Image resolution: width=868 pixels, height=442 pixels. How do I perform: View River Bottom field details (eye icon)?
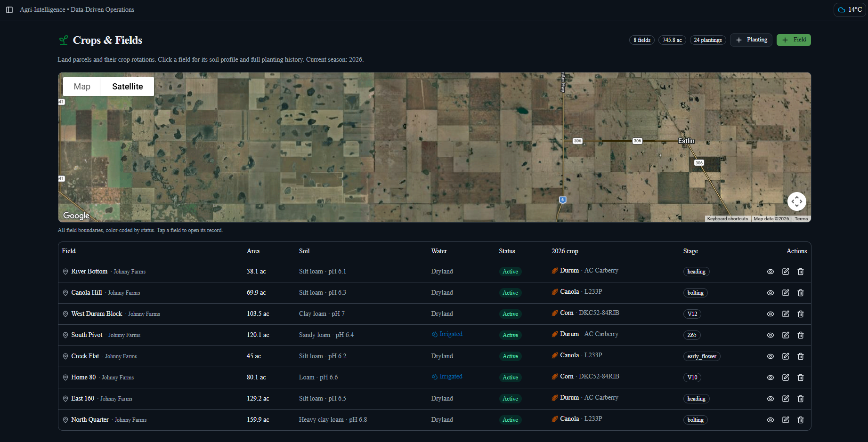pyautogui.click(x=771, y=272)
